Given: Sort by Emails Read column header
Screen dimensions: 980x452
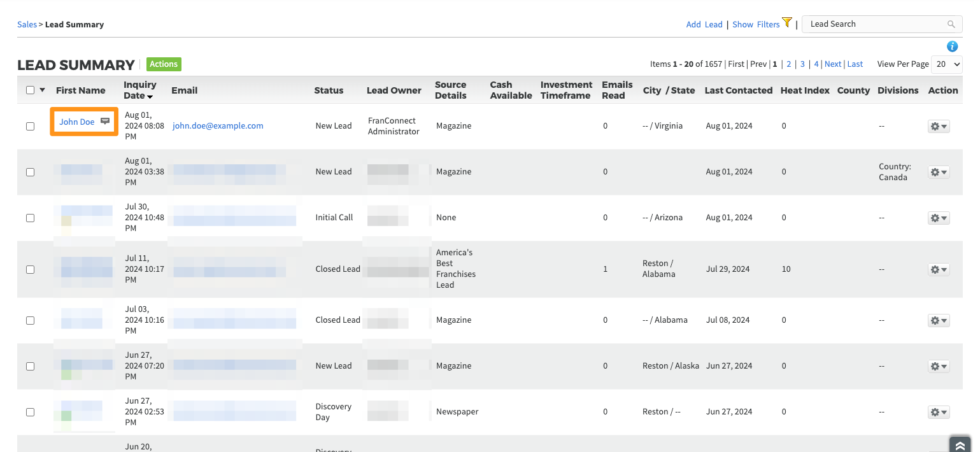Looking at the screenshot, I should tap(617, 90).
